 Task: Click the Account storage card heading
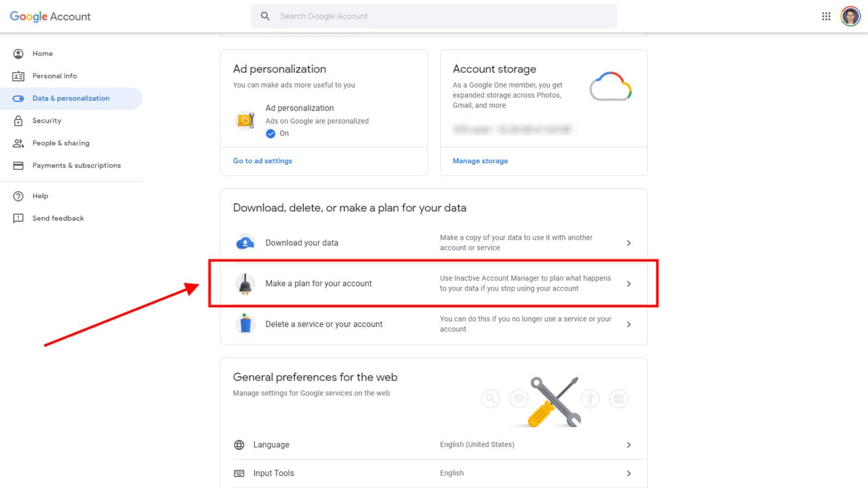[x=494, y=69]
